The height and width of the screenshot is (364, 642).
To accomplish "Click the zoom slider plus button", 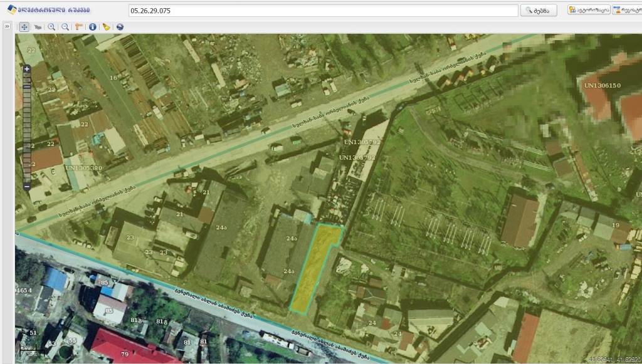I will [x=26, y=69].
